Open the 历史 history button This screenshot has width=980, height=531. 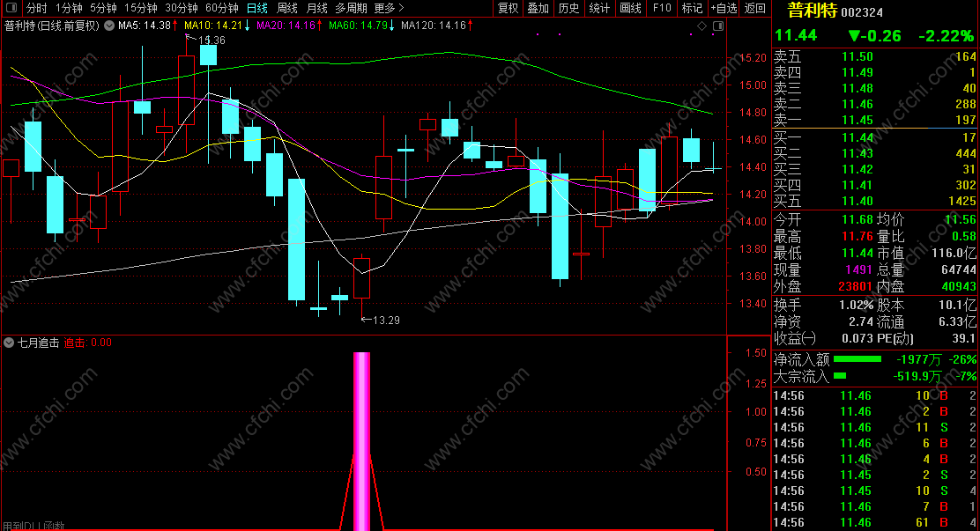(568, 8)
